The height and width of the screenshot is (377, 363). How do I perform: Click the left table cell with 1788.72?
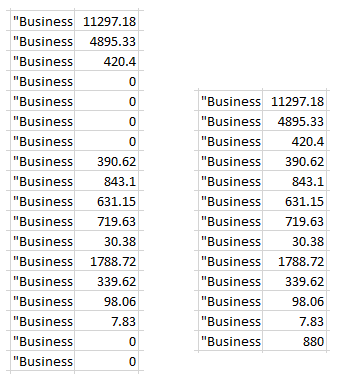tap(106, 261)
